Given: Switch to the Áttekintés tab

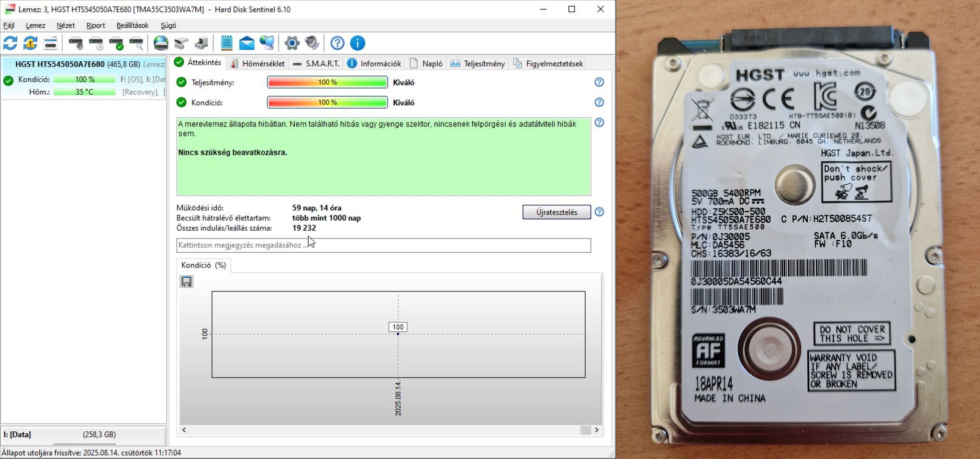Looking at the screenshot, I should (198, 63).
